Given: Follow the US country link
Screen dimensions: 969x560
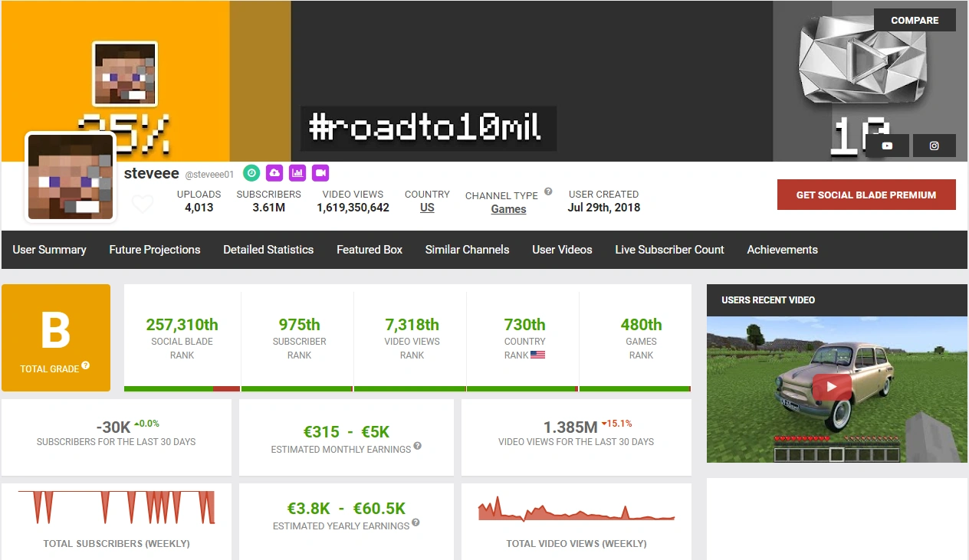Looking at the screenshot, I should 427,208.
